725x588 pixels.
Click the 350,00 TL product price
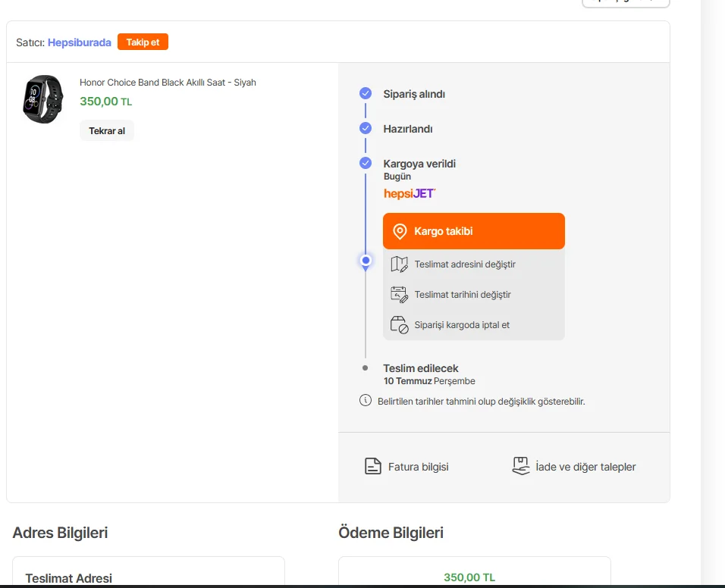106,101
